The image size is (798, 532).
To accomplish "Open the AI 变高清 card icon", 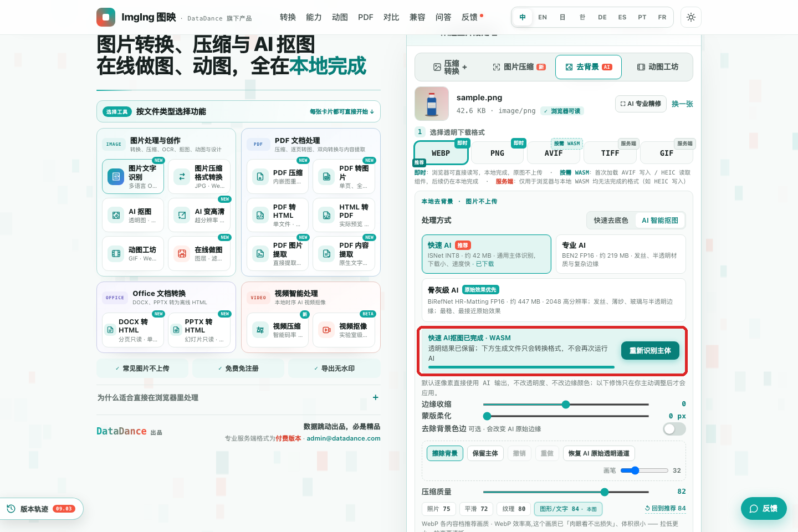I will (182, 215).
